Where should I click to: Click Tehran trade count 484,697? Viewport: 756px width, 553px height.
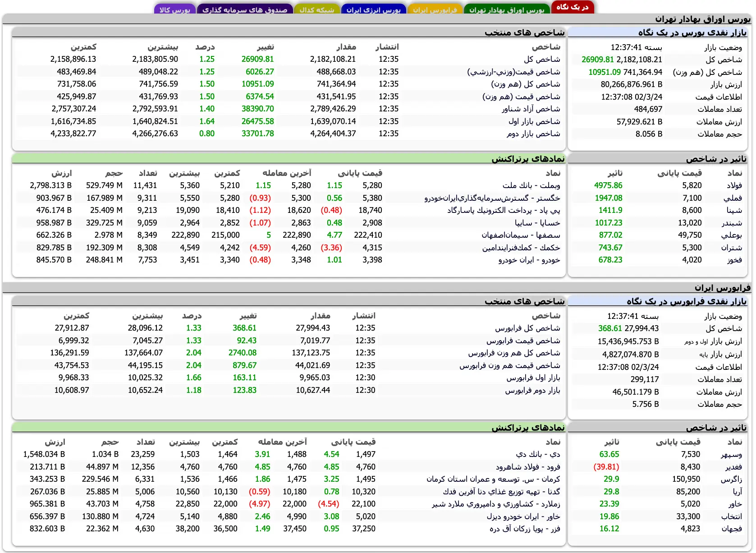648,109
